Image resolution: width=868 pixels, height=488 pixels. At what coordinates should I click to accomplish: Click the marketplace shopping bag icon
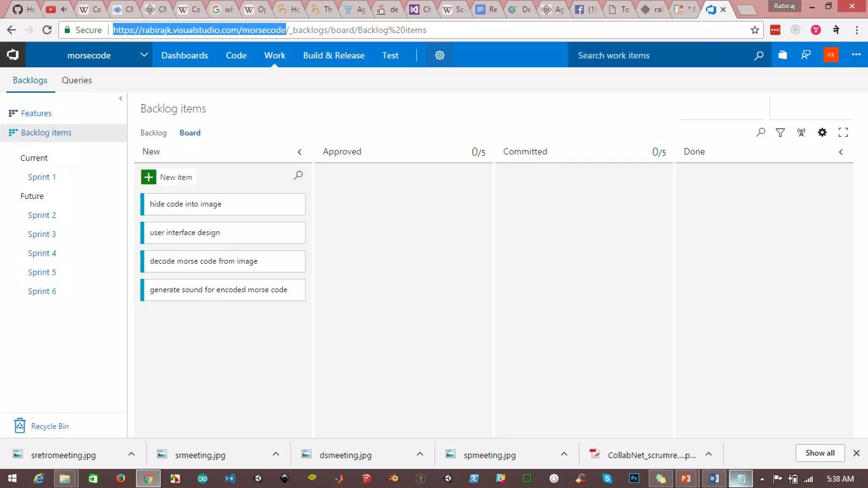(x=782, y=55)
